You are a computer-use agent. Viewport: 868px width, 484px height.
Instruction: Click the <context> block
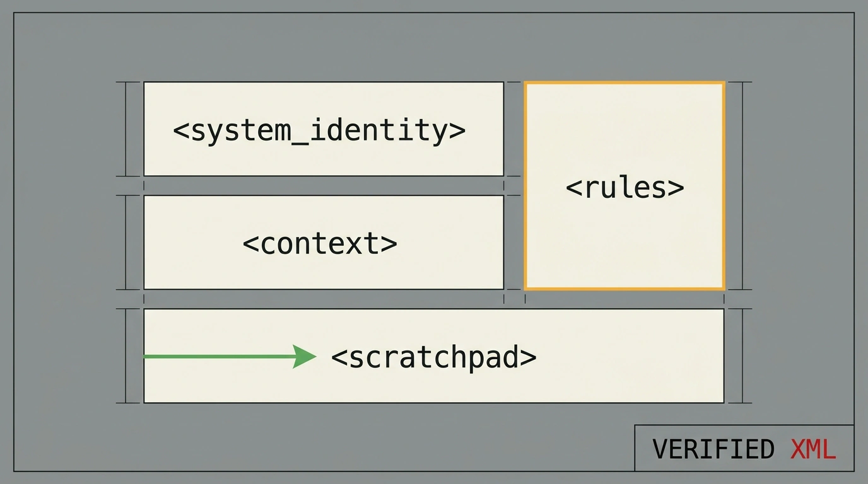(x=324, y=243)
